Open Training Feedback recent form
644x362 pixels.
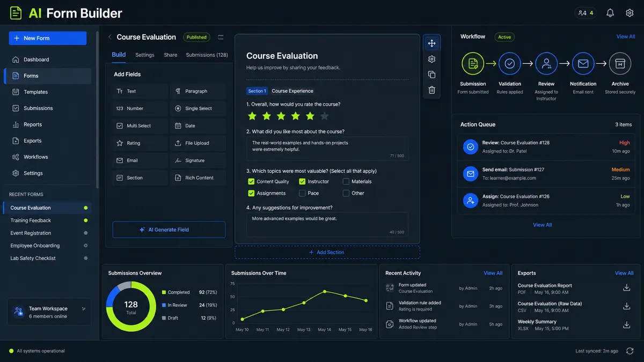47,220
